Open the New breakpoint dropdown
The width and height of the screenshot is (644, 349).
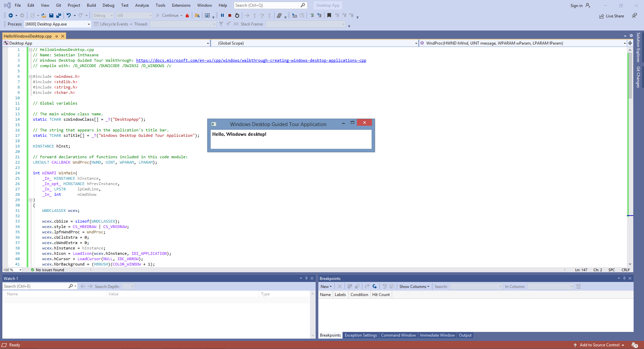[x=326, y=287]
